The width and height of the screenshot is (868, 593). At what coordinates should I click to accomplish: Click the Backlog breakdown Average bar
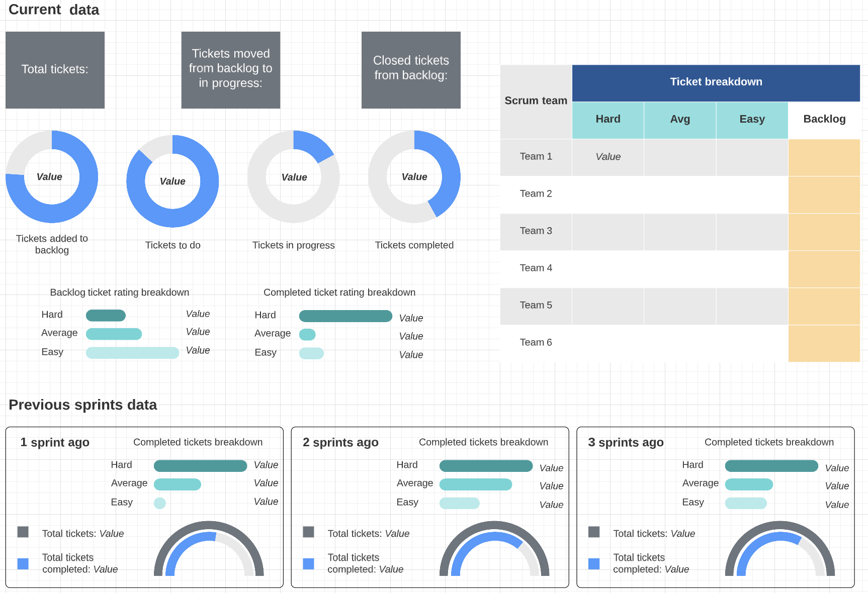[114, 334]
